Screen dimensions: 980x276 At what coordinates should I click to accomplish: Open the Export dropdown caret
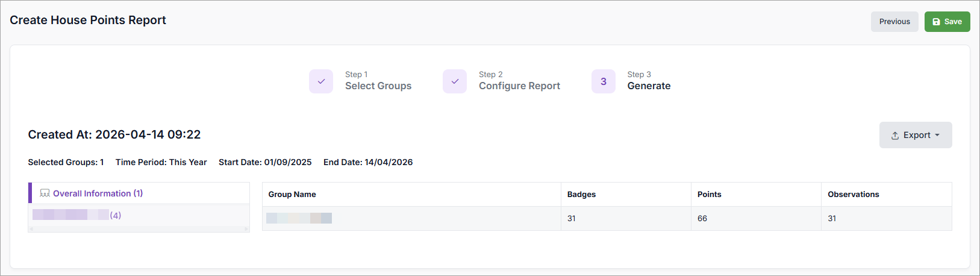click(x=937, y=135)
